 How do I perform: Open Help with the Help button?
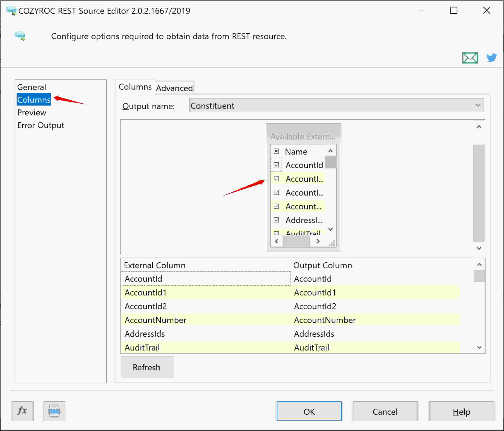click(x=461, y=411)
